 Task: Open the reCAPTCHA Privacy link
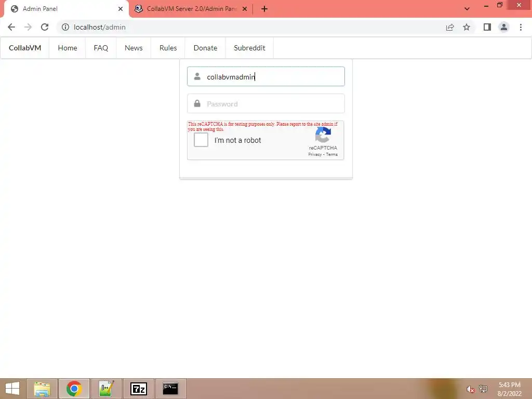[x=314, y=154]
